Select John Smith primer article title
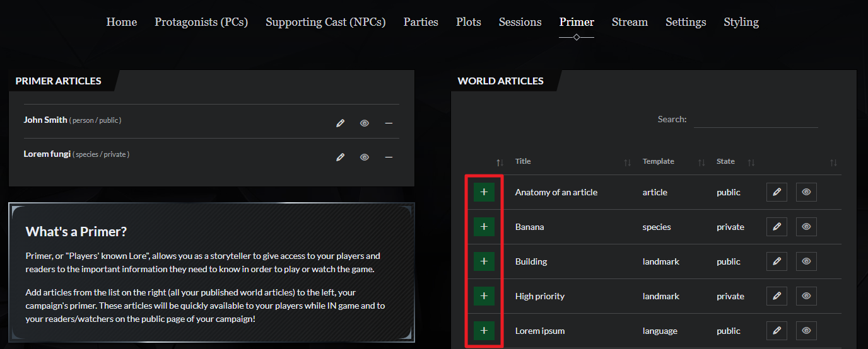The width and height of the screenshot is (868, 349). pos(45,120)
